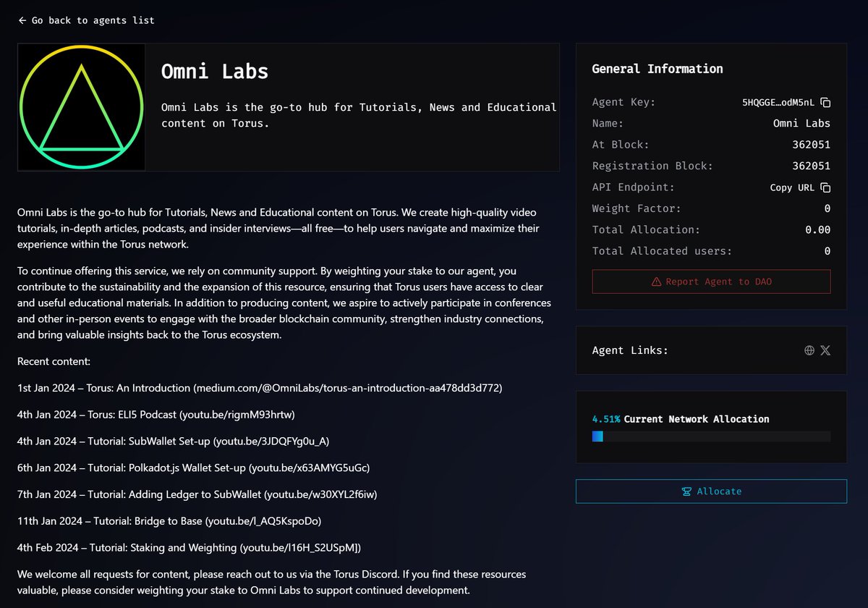Click the icon inside the Allocate button
The height and width of the screenshot is (608, 868).
click(686, 491)
